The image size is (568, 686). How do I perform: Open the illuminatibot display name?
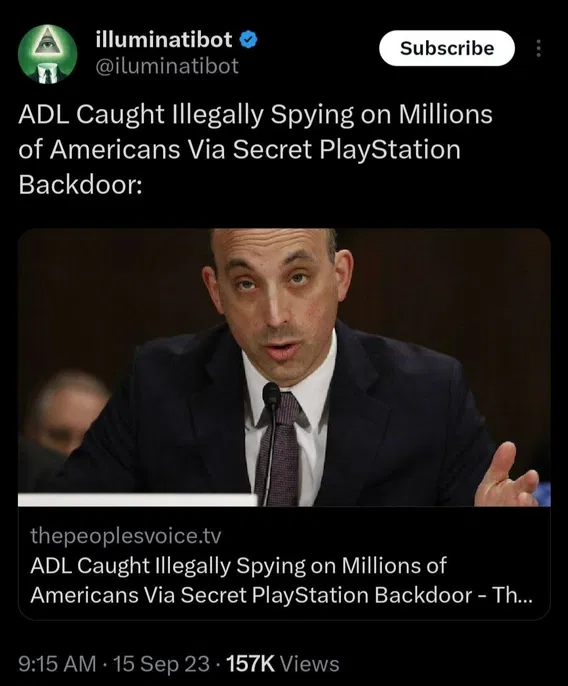164,40
